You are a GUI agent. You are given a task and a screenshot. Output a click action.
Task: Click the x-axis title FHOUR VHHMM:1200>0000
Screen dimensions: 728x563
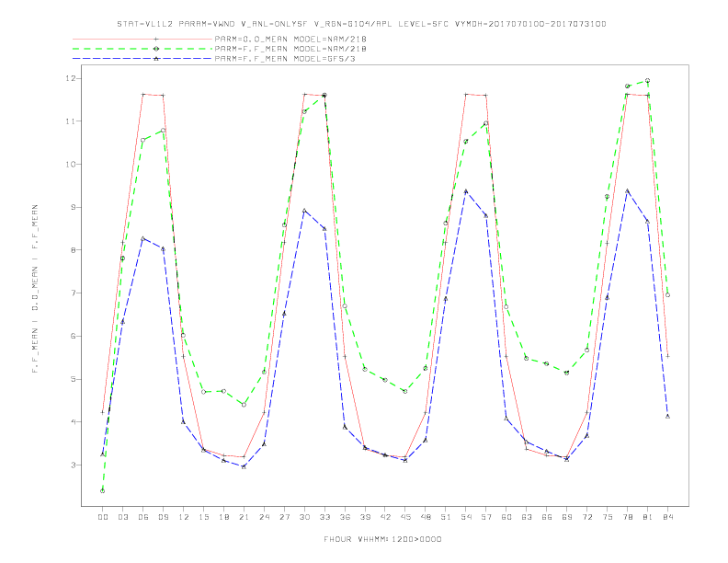[x=382, y=539]
